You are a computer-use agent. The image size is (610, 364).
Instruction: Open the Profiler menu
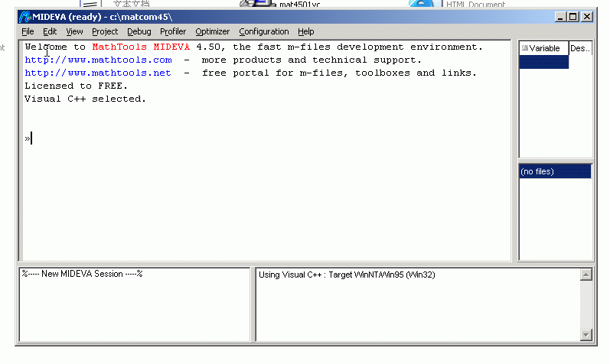pos(173,31)
